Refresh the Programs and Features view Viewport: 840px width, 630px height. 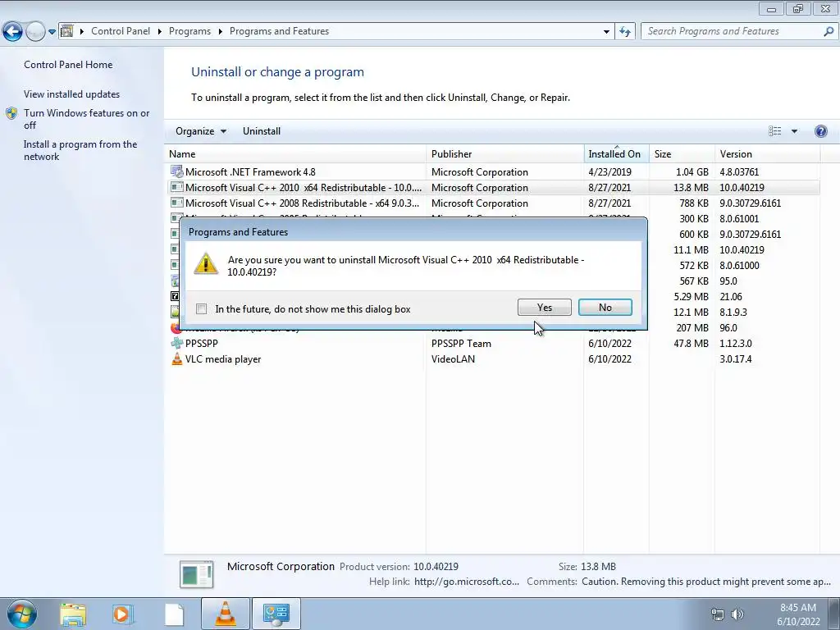(x=624, y=32)
